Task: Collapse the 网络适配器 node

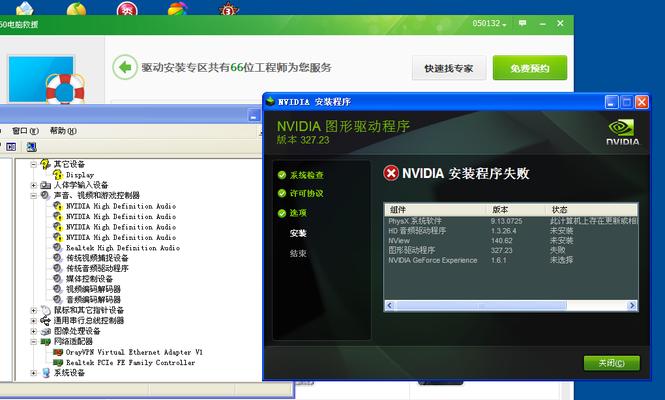Action: [34, 341]
